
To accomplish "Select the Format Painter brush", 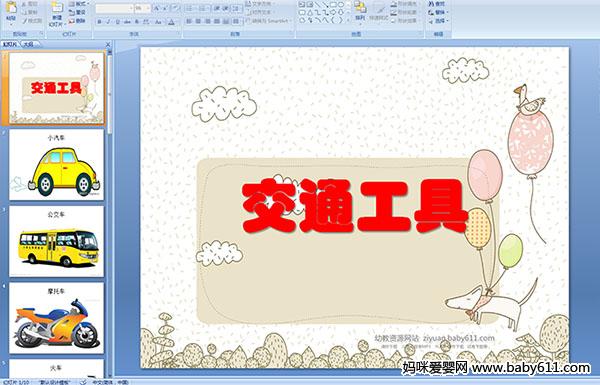I will pos(32,21).
